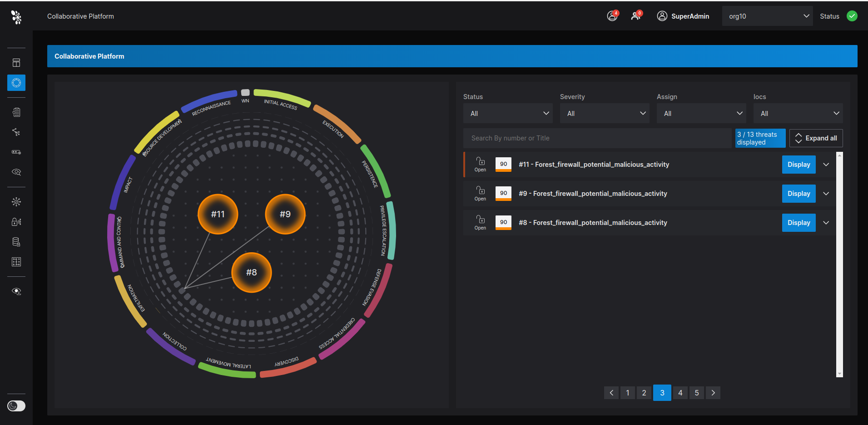Open the matrix grid view from the sidebar

point(16,261)
